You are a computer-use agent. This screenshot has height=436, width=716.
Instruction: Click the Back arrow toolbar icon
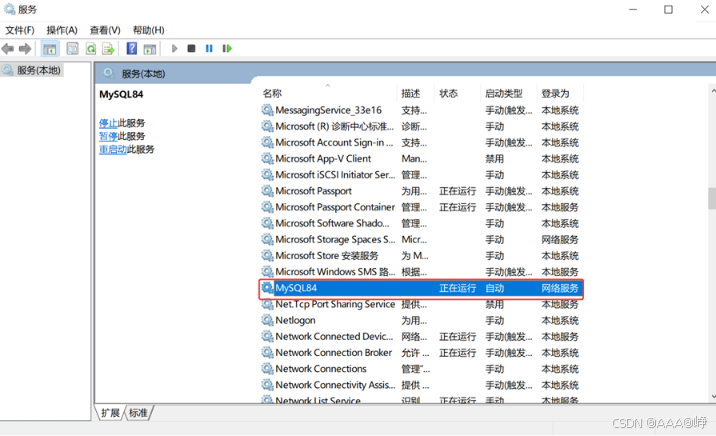8,48
